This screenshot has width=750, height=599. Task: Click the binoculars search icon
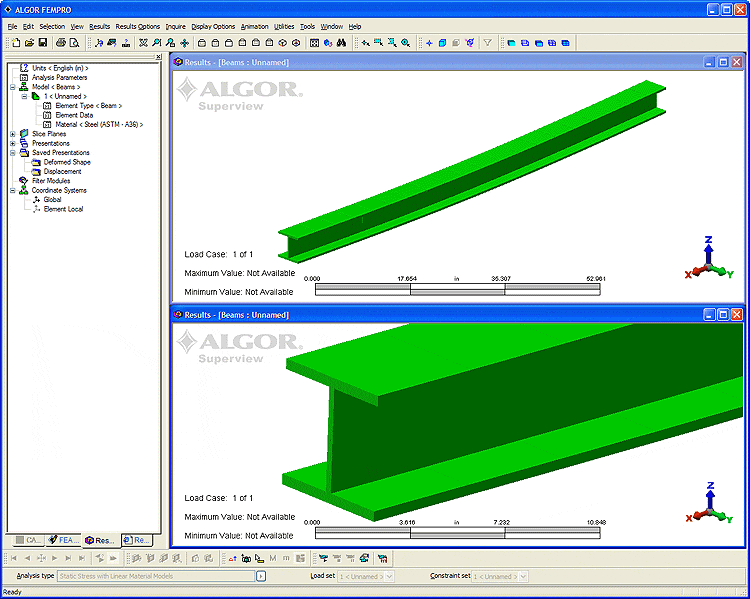click(341, 43)
